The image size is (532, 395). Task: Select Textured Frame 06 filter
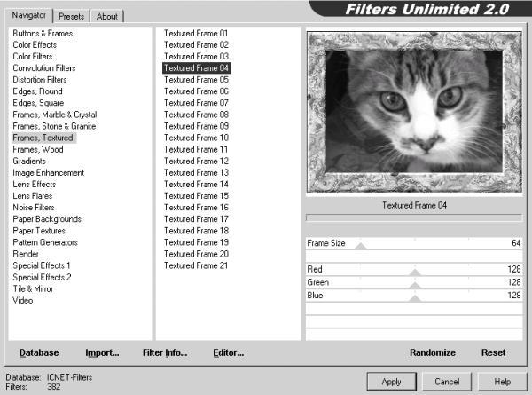tap(196, 91)
